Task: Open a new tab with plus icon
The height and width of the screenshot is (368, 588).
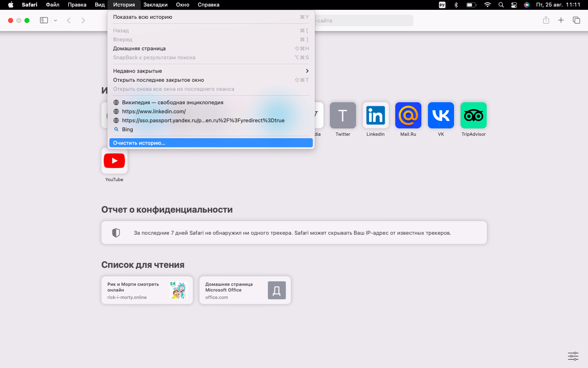Action: [x=561, y=20]
